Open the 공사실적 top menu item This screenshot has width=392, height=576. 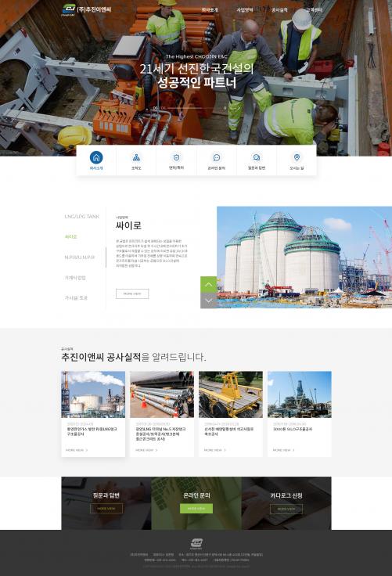coord(279,10)
